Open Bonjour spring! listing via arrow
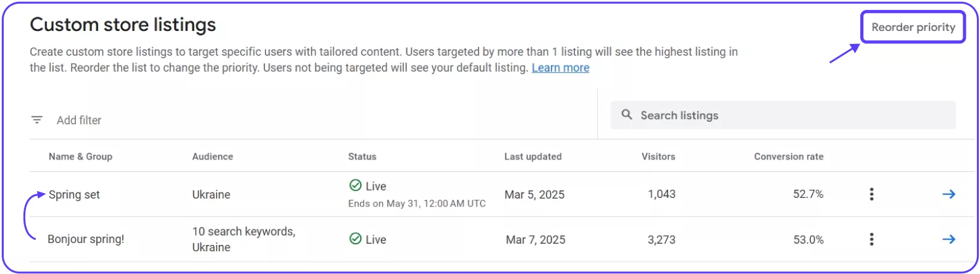This screenshot has width=980, height=274. pos(949,239)
